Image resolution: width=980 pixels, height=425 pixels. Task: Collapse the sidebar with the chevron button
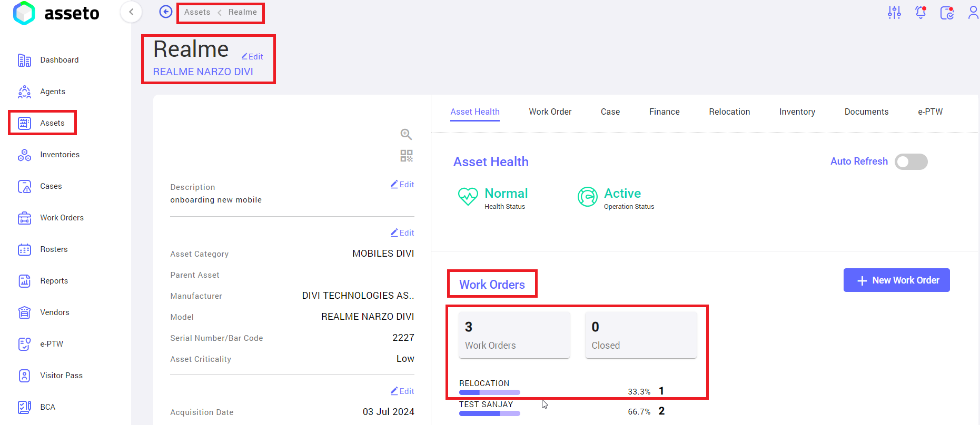pos(131,12)
